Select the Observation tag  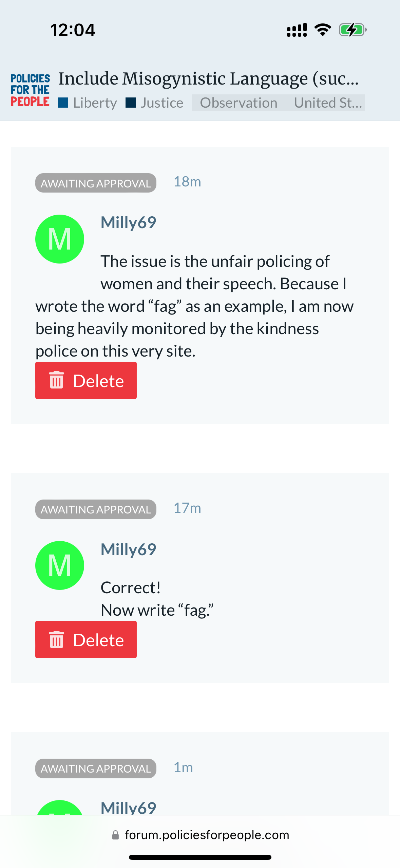click(239, 103)
